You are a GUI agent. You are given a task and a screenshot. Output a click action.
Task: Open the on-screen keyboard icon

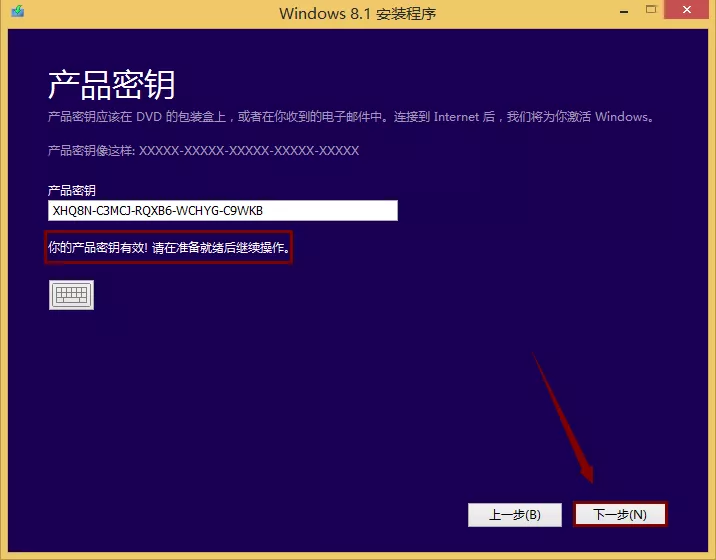(71, 295)
